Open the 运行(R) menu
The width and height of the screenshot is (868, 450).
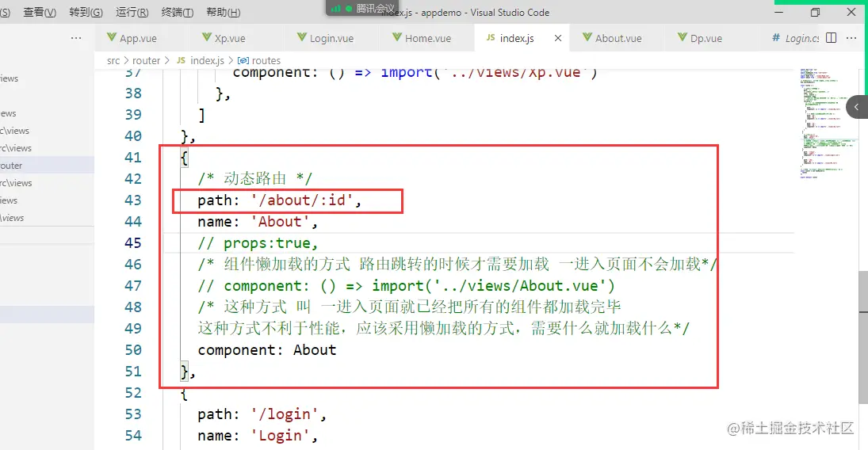coord(132,12)
